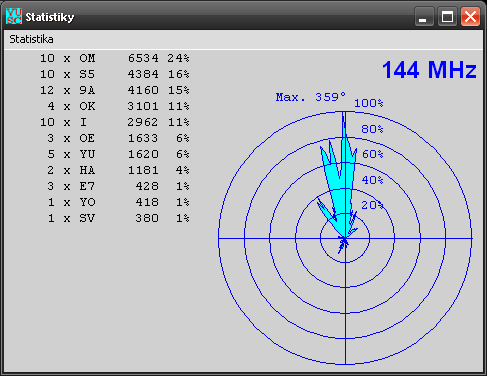The height and width of the screenshot is (376, 487).
Task: Select the E7 row with 428
Action: coord(118,186)
